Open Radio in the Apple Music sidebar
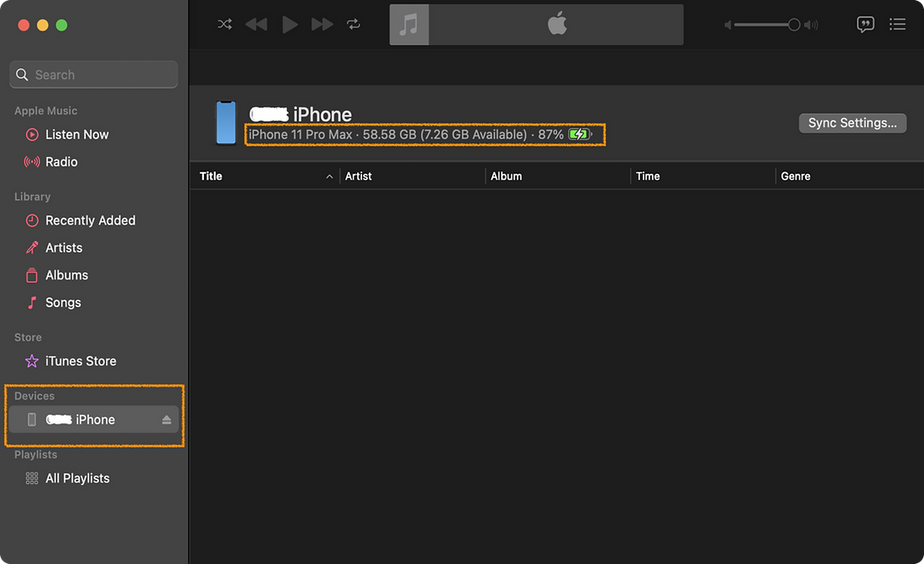This screenshot has width=924, height=564. tap(64, 161)
